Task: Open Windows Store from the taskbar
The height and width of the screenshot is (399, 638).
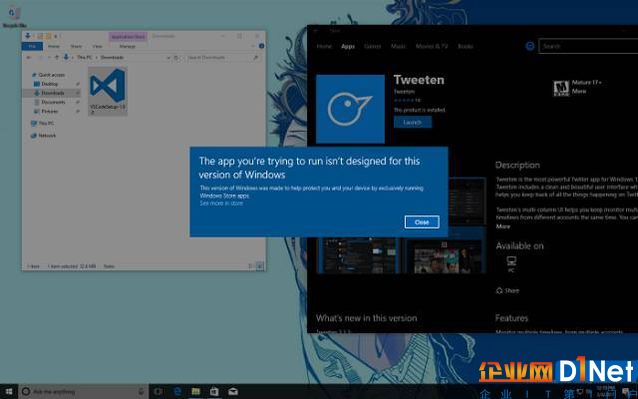Action: 214,392
